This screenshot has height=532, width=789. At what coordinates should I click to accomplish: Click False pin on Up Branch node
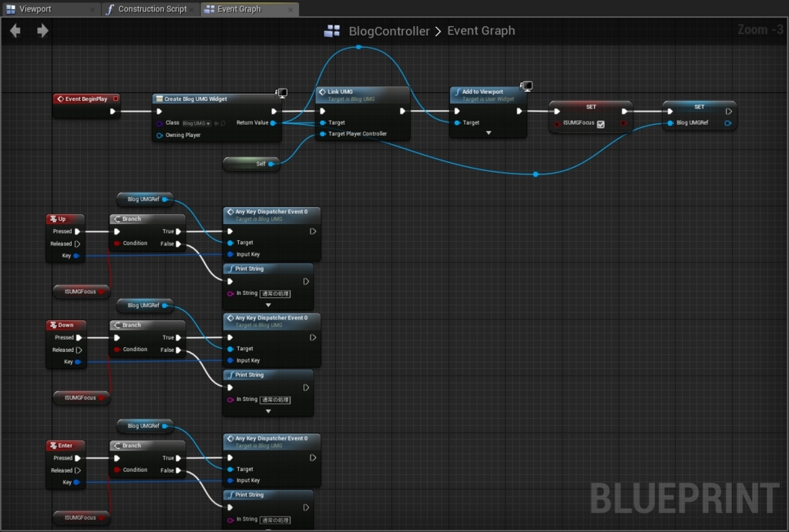point(178,244)
